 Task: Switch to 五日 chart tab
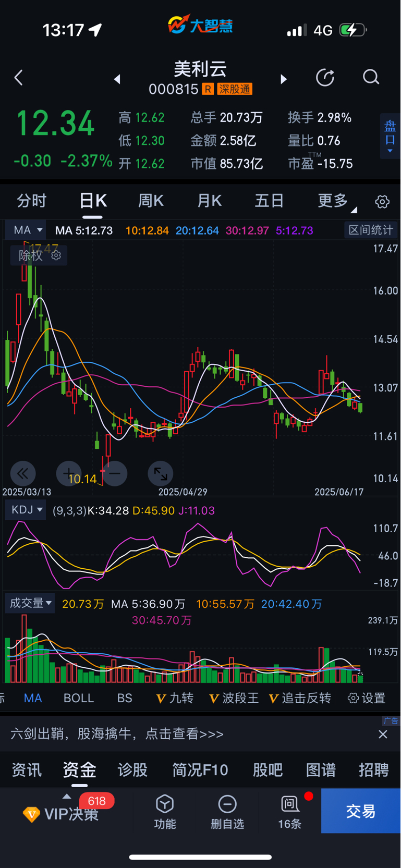[269, 201]
